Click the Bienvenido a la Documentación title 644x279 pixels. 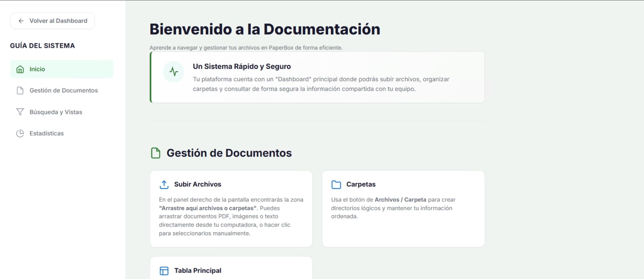(265, 29)
